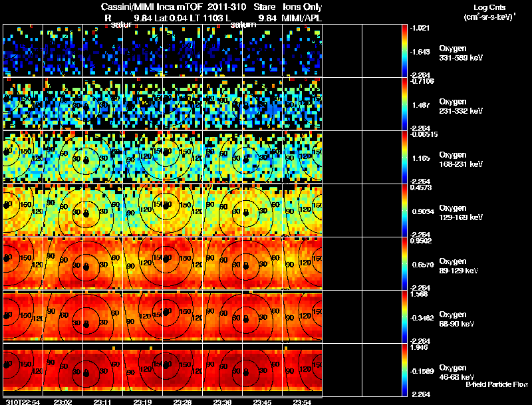
Task: Click the 'Lat 0.04' header value
Action: [171, 19]
